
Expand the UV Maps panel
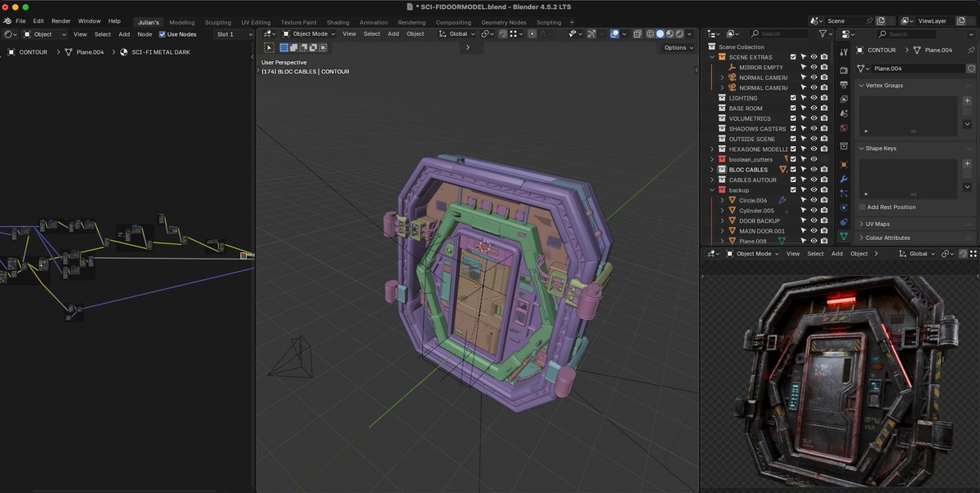click(878, 224)
